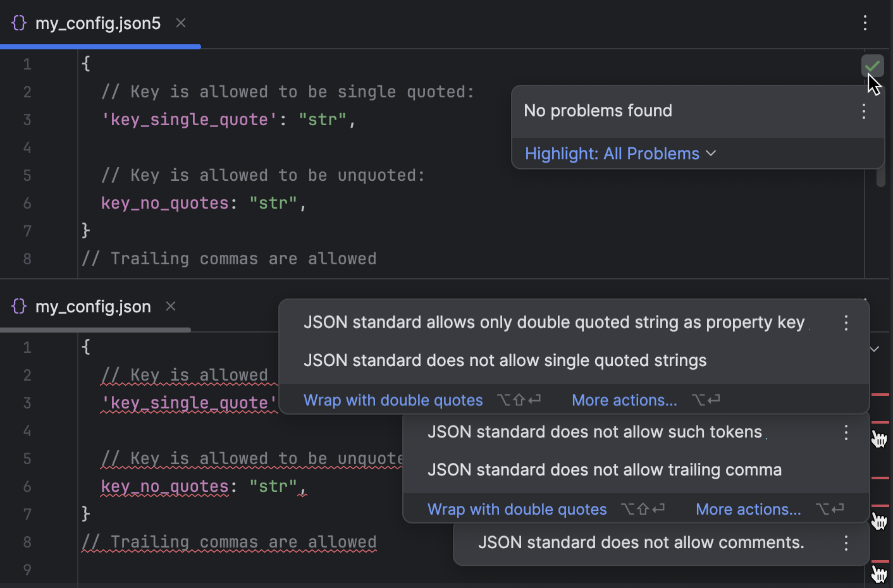893x588 pixels.
Task: Click the green checkmark inspections widget
Action: click(872, 66)
